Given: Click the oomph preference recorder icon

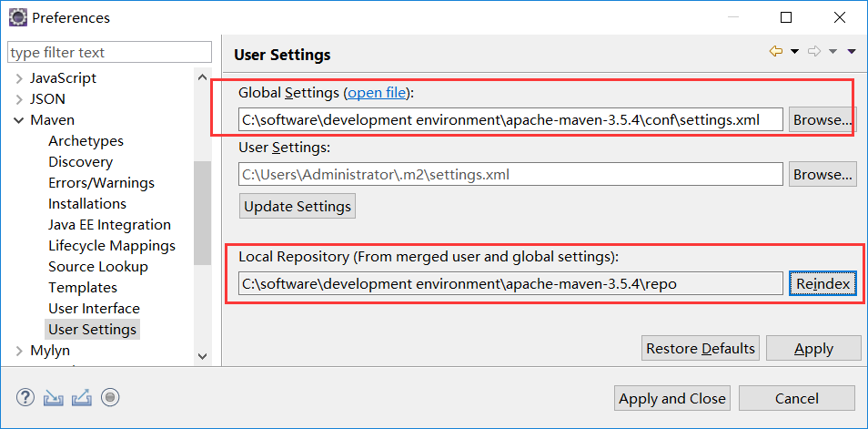Looking at the screenshot, I should [x=110, y=397].
